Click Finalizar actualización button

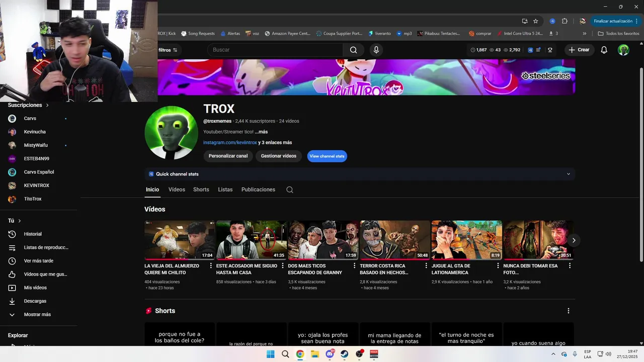pos(616,21)
